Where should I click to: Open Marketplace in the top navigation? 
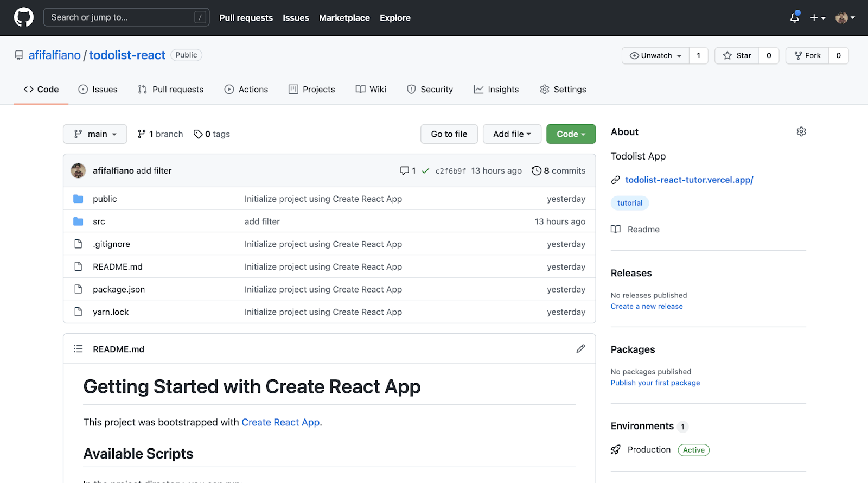[344, 18]
